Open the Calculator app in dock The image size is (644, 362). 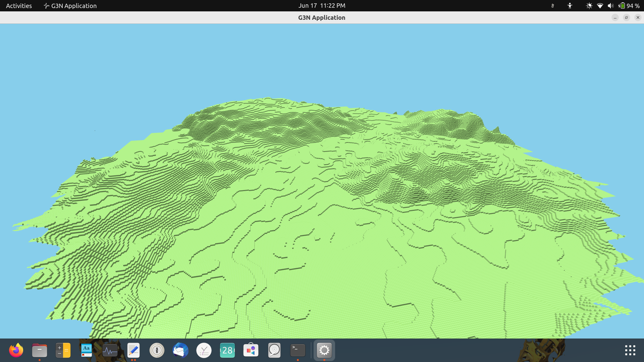click(63, 351)
